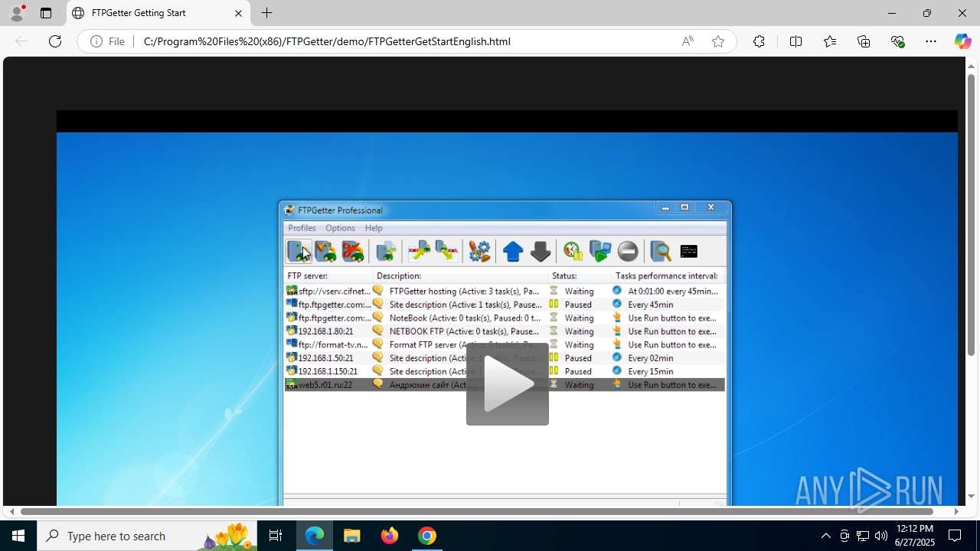Screen dimensions: 980x551
Task: Select the 192.168.1.150:21 server row
Action: tap(505, 371)
